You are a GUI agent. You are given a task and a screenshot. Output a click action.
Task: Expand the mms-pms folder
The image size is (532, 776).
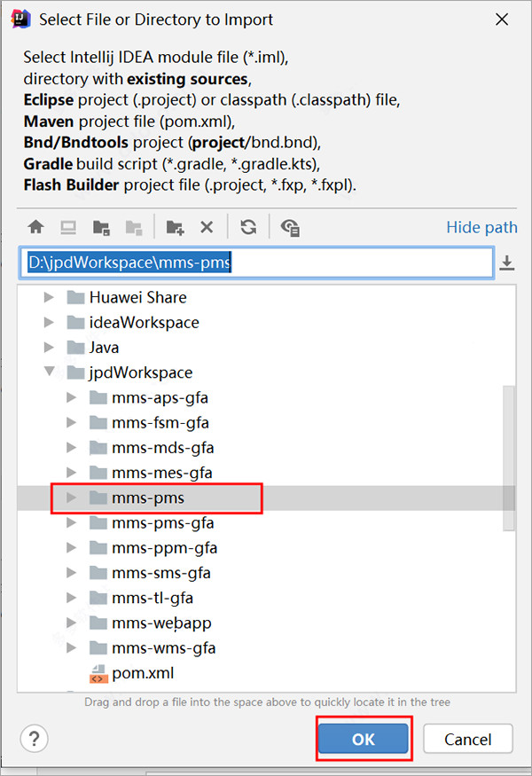click(72, 498)
